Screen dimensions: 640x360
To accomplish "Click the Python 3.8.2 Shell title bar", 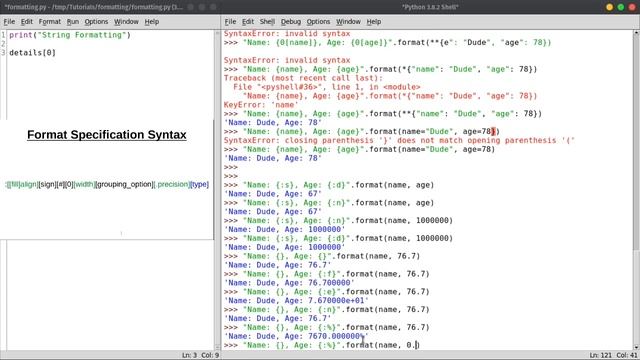I will coord(430,7).
